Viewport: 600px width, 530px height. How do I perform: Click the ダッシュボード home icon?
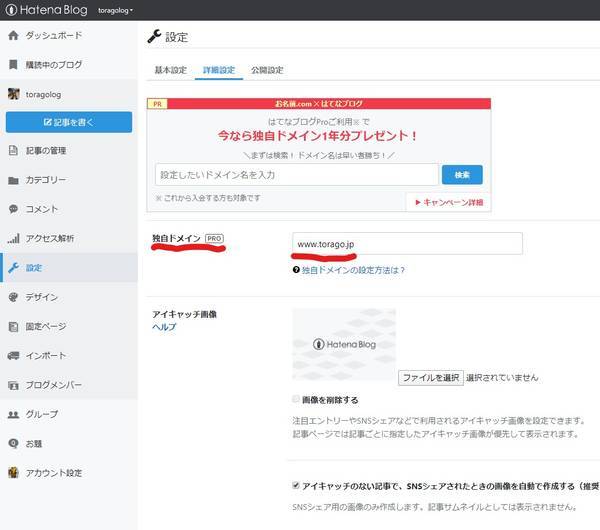tap(13, 36)
